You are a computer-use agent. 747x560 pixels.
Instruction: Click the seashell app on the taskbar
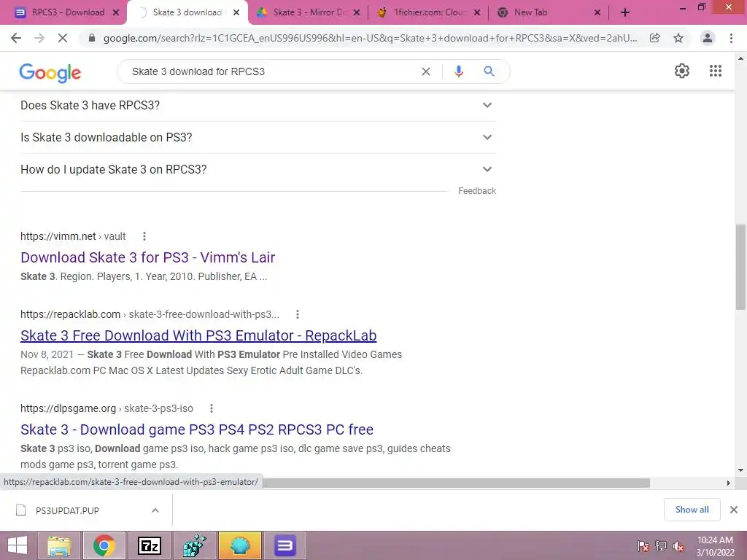click(x=239, y=545)
